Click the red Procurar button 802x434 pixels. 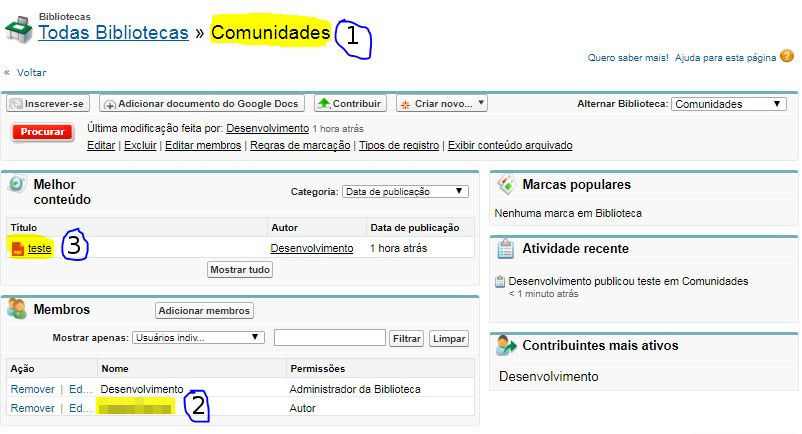tap(42, 132)
